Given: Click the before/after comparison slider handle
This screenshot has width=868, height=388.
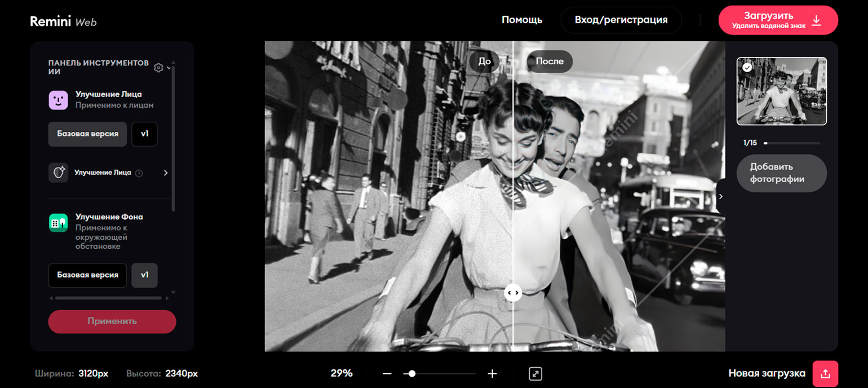Looking at the screenshot, I should pyautogui.click(x=513, y=293).
